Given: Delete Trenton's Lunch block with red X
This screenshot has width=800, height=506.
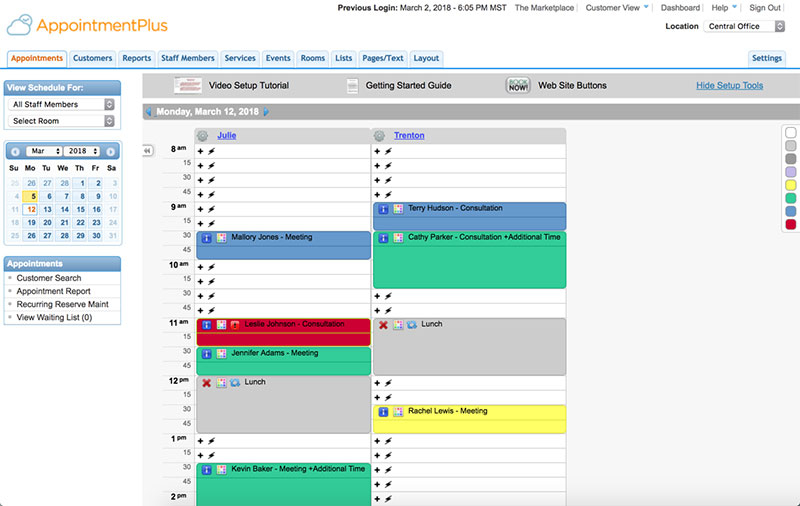Looking at the screenshot, I should pos(383,325).
